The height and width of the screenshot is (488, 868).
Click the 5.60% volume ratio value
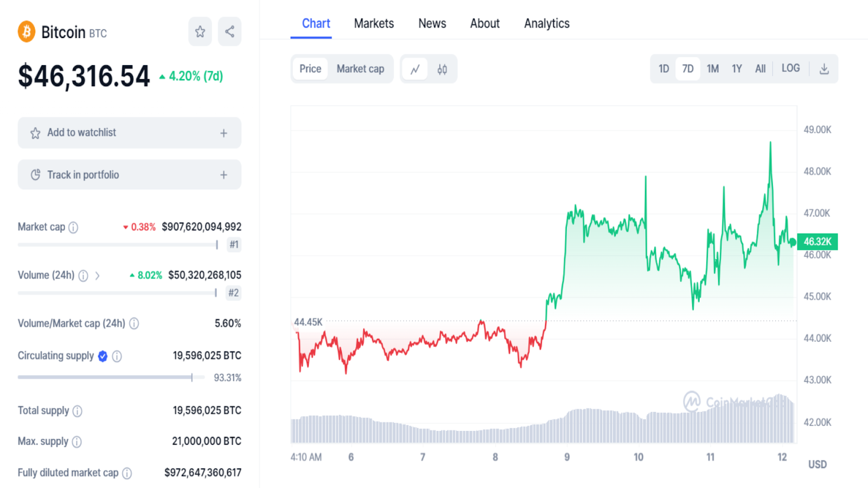tap(228, 324)
